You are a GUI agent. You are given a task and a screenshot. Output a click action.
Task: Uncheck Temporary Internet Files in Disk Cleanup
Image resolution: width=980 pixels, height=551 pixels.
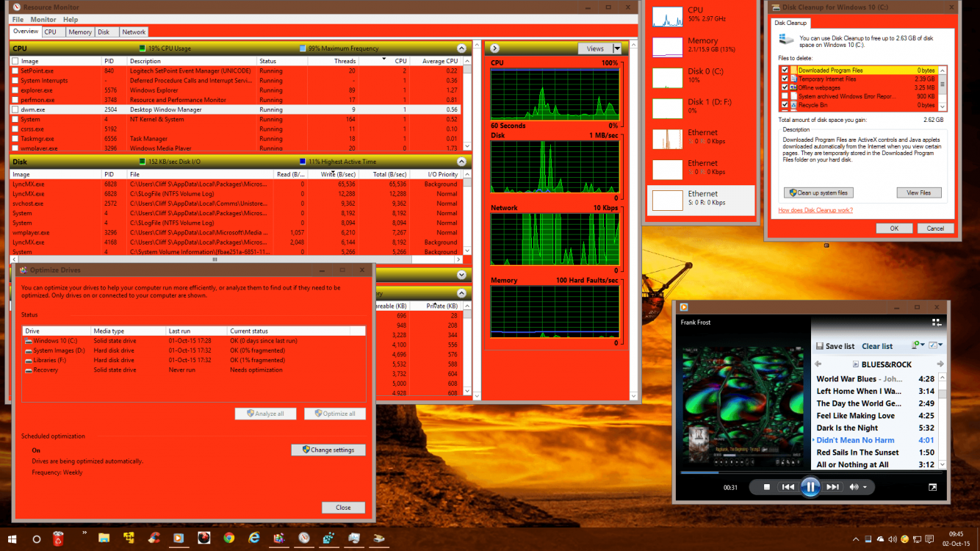[x=785, y=79]
